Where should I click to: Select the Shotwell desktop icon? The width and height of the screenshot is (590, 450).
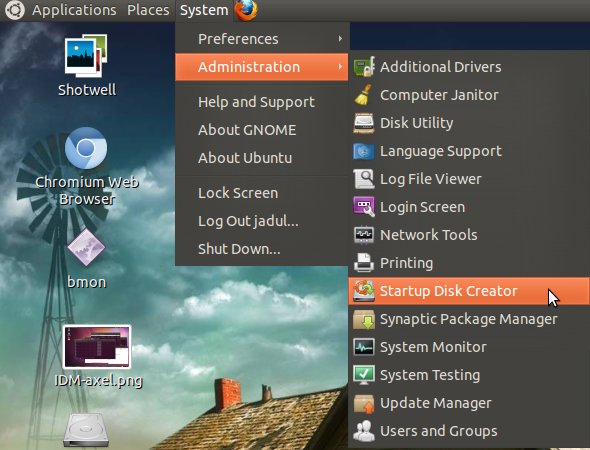(x=86, y=55)
